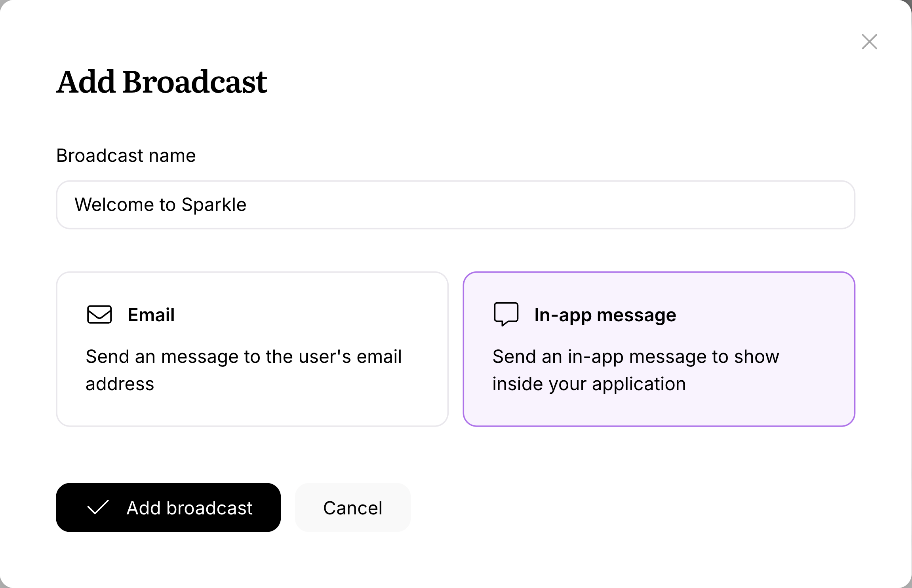Click the Add Broadcast dialog title

[x=162, y=81]
